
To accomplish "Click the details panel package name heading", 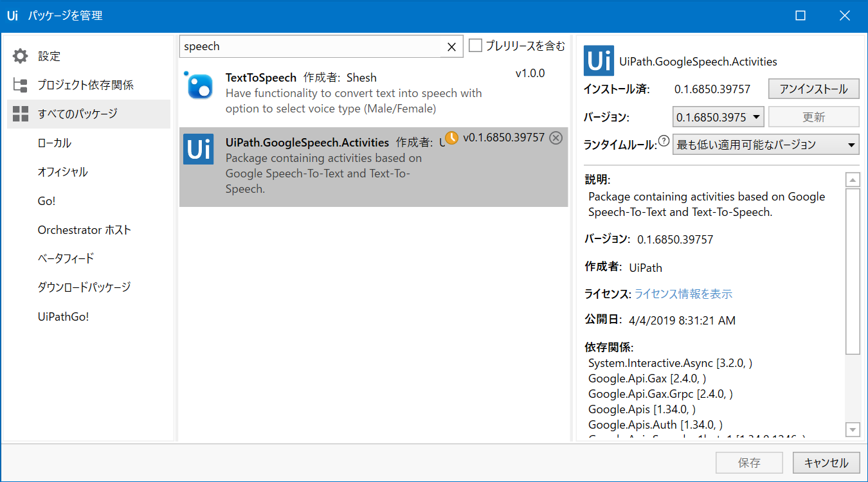I will [698, 62].
